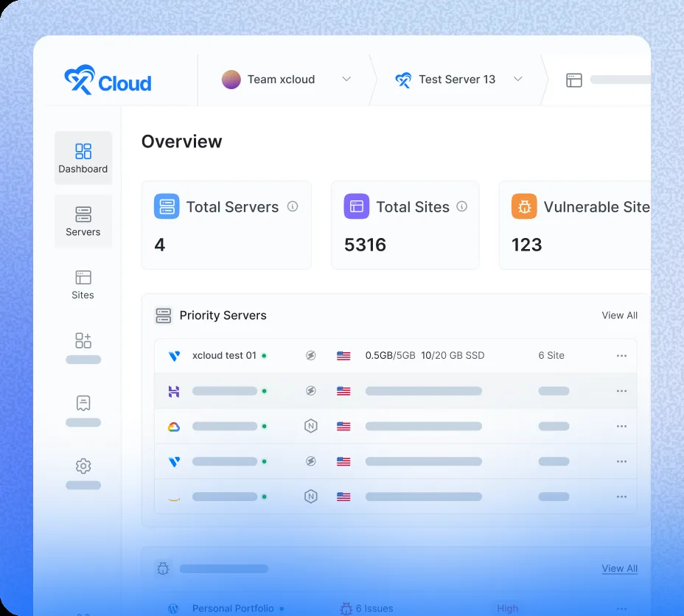Click the Team xcloud avatar
This screenshot has height=616, width=684.
(x=231, y=80)
